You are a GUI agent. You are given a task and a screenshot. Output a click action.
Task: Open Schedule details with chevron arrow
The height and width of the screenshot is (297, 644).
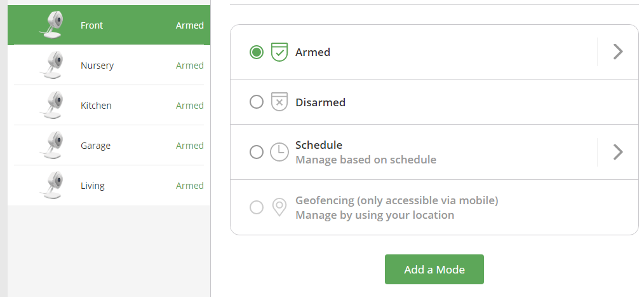point(617,152)
